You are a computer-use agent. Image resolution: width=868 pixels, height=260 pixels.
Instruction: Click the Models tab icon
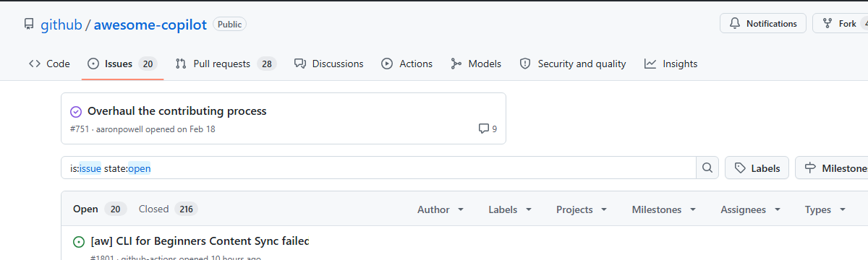456,64
